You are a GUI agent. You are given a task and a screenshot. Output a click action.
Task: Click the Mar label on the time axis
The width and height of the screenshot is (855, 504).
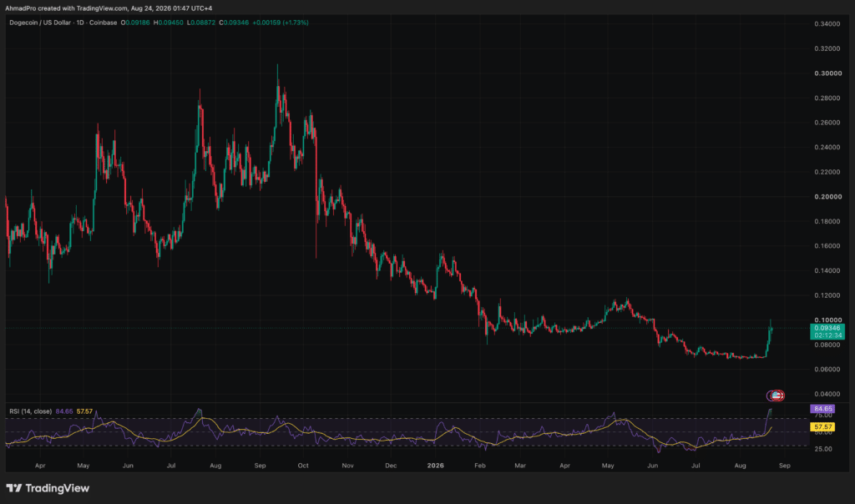(x=520, y=466)
